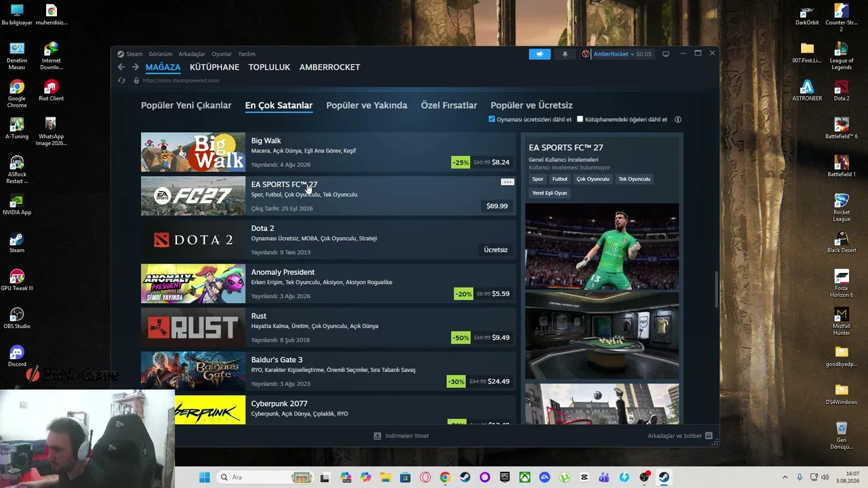Switch to the TOPLULUK section
868x488 pixels.
(x=269, y=67)
